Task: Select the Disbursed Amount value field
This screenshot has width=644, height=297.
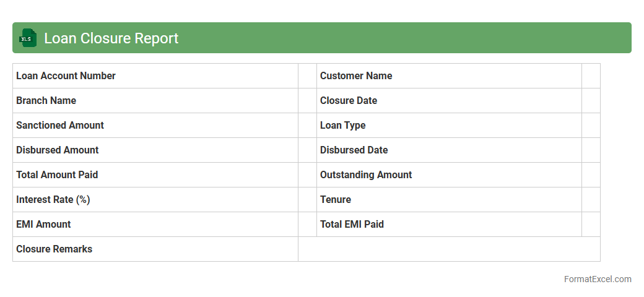Action: (307, 150)
